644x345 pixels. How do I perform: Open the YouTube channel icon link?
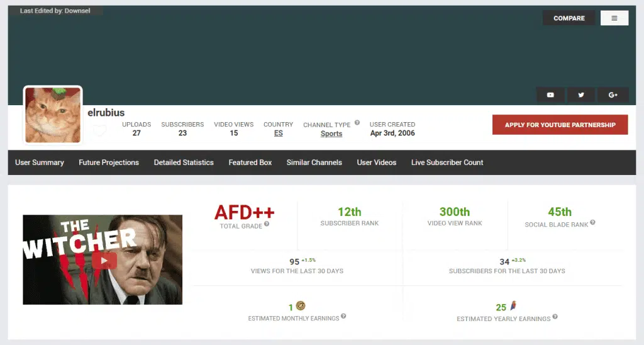pos(550,95)
